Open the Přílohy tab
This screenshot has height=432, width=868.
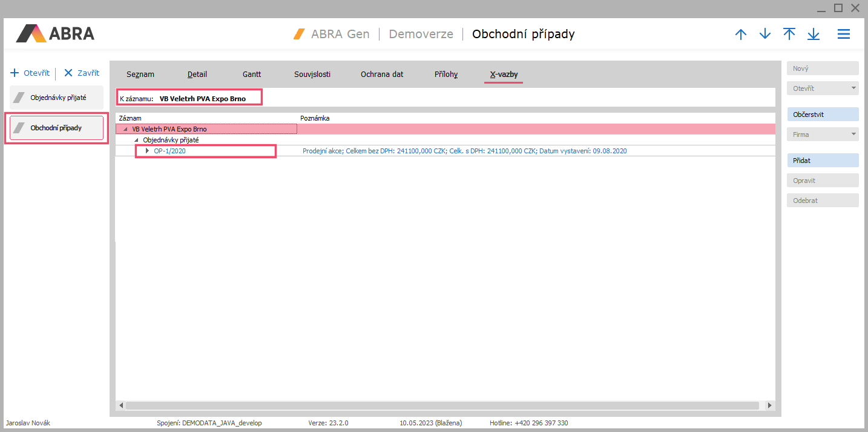click(x=446, y=75)
